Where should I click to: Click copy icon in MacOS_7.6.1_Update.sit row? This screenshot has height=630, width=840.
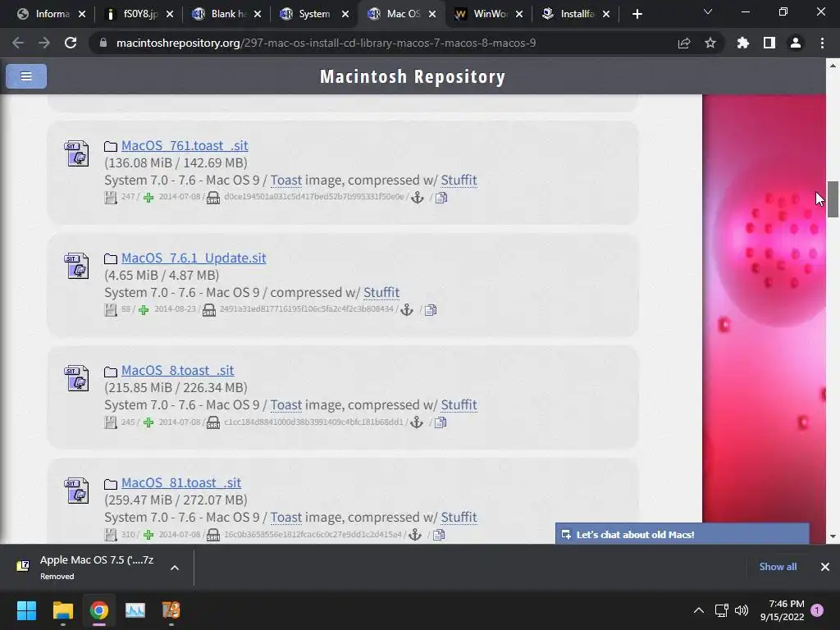(431, 310)
